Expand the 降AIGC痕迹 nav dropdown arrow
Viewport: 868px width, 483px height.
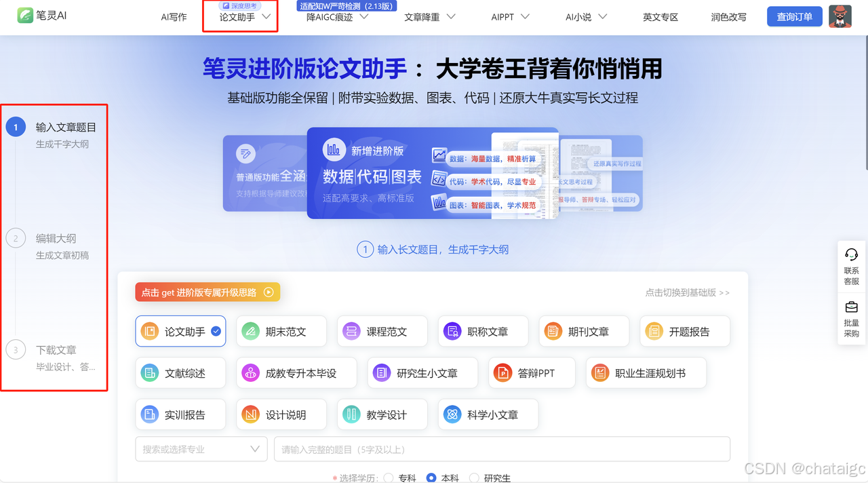point(364,17)
